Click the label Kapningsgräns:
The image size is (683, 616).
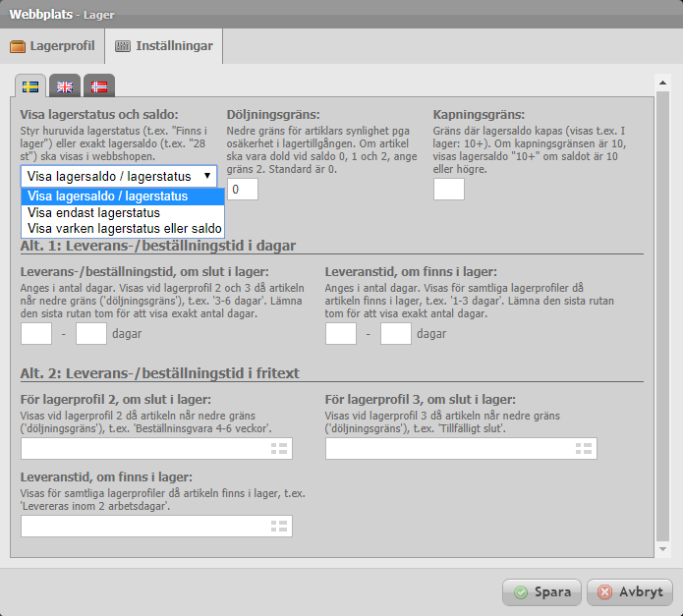(479, 115)
